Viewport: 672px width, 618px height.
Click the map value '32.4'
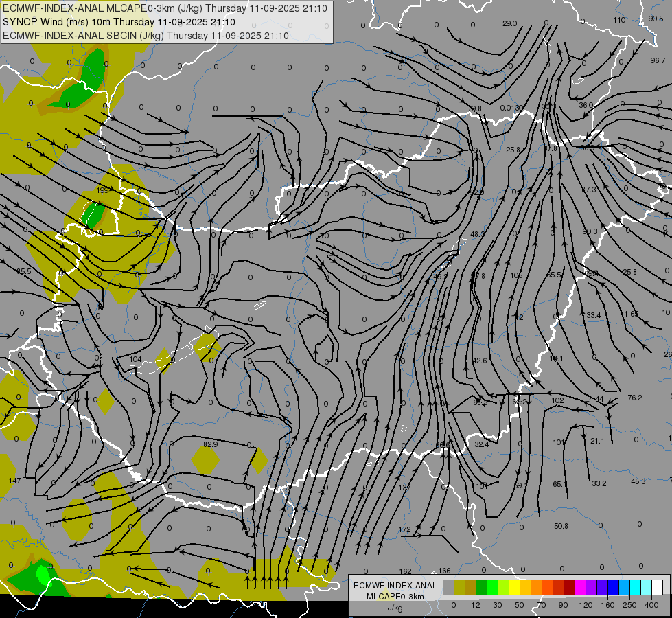tap(482, 444)
